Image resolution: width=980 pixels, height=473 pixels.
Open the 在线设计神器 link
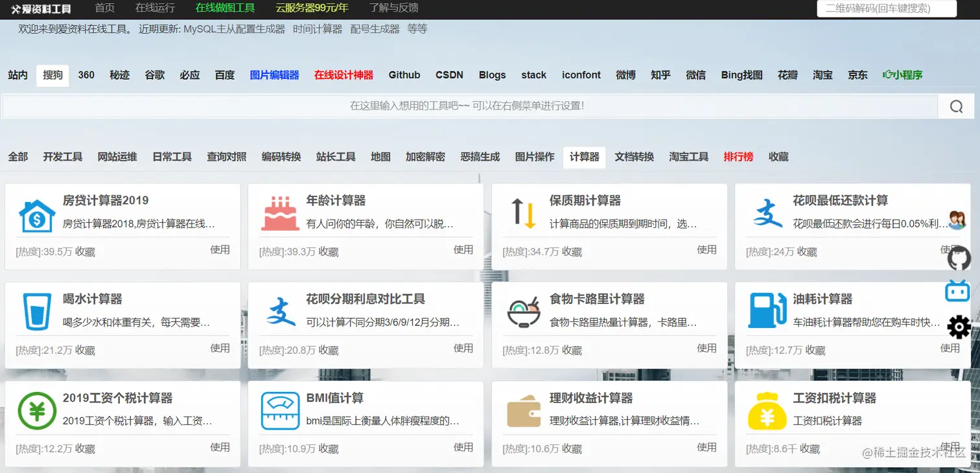click(344, 75)
